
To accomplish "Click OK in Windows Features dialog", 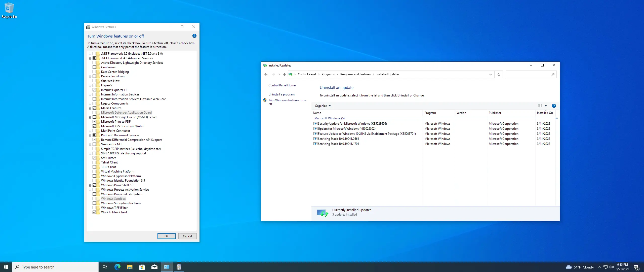I will (x=166, y=236).
